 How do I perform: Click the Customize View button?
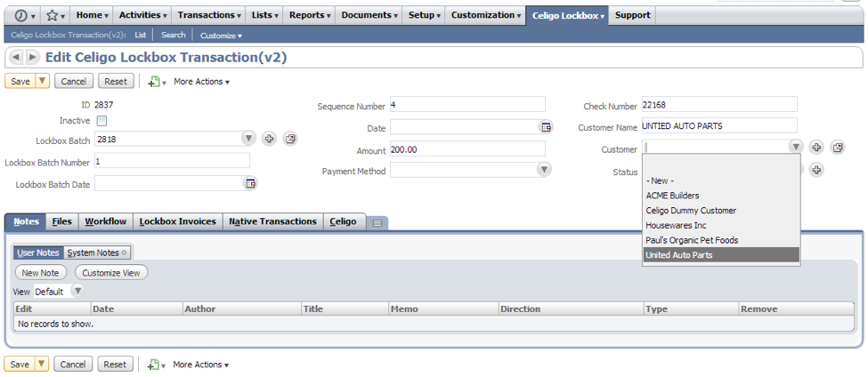point(111,272)
